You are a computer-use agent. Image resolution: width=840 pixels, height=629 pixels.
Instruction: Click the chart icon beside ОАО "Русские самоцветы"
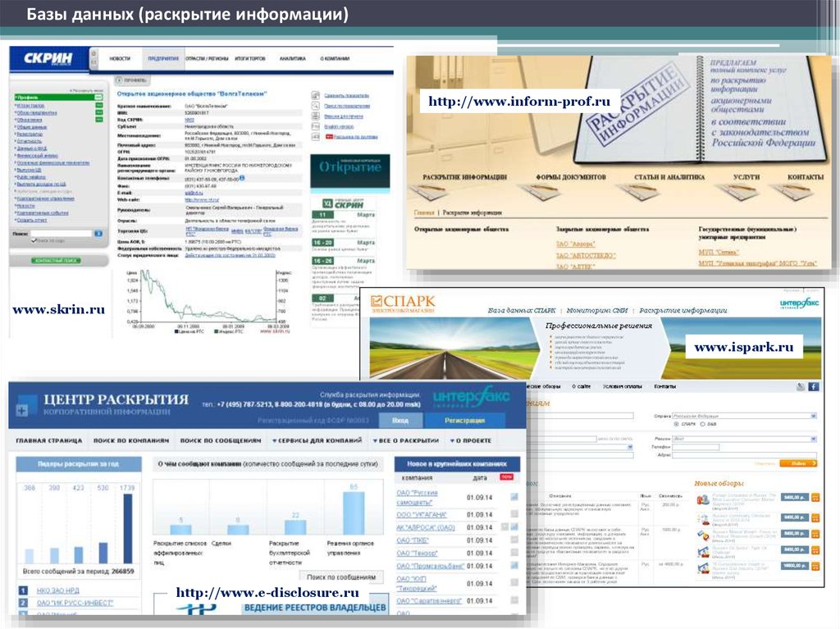(x=514, y=497)
